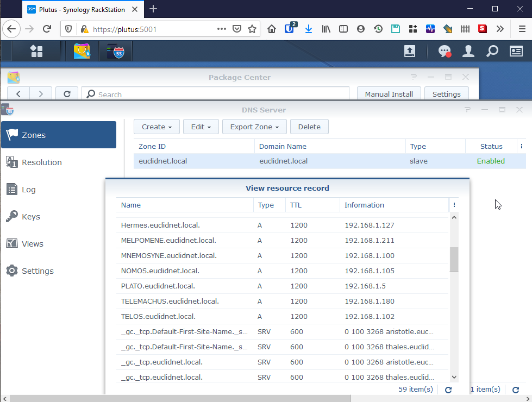Open the DSM notifications chat bubble icon

[445, 51]
